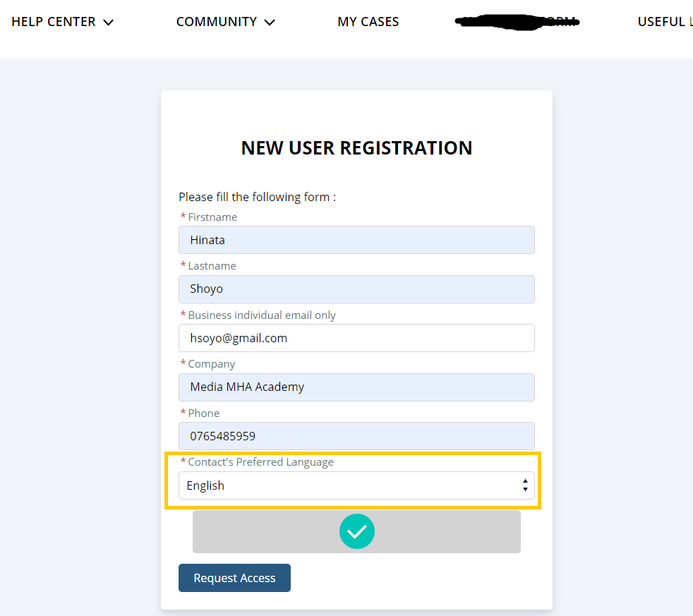Click the Business individual email only label

tap(261, 315)
